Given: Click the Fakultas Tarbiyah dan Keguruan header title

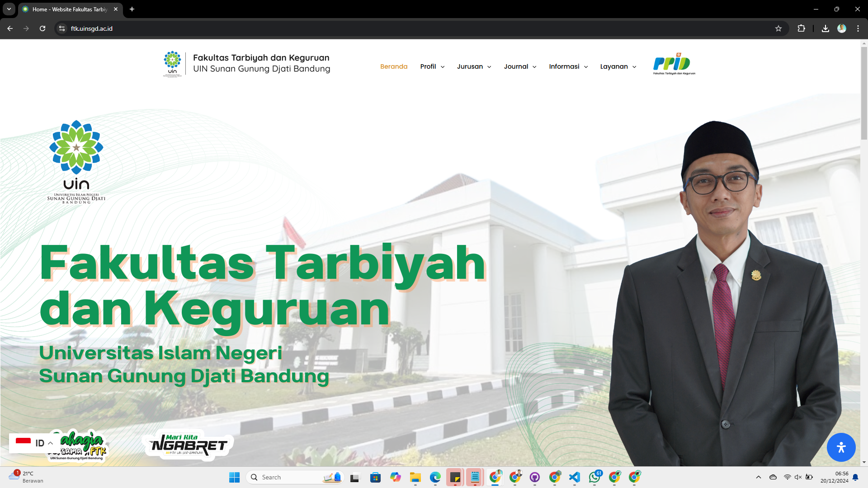Looking at the screenshot, I should [x=261, y=58].
